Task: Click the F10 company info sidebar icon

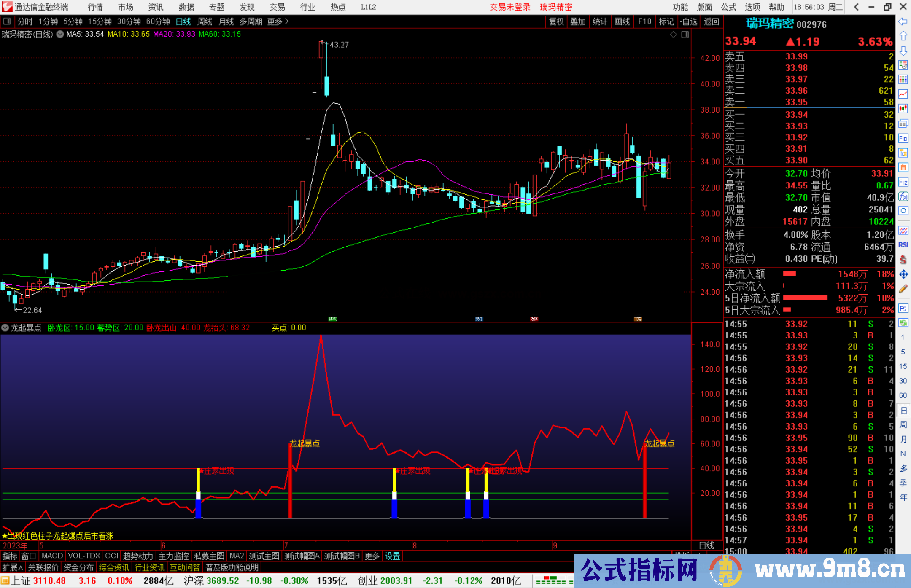Action: click(903, 138)
